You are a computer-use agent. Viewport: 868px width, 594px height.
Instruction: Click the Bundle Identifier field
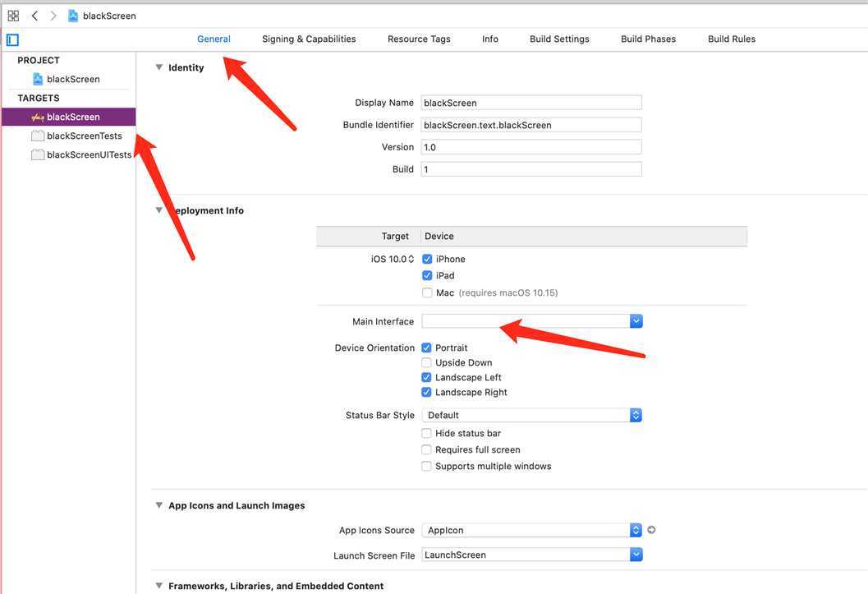click(x=531, y=125)
